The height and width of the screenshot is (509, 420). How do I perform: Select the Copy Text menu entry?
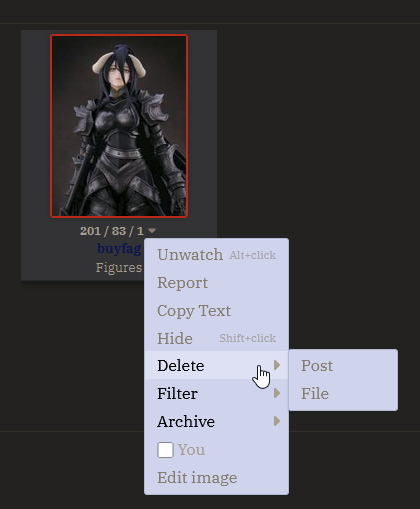(x=216, y=311)
